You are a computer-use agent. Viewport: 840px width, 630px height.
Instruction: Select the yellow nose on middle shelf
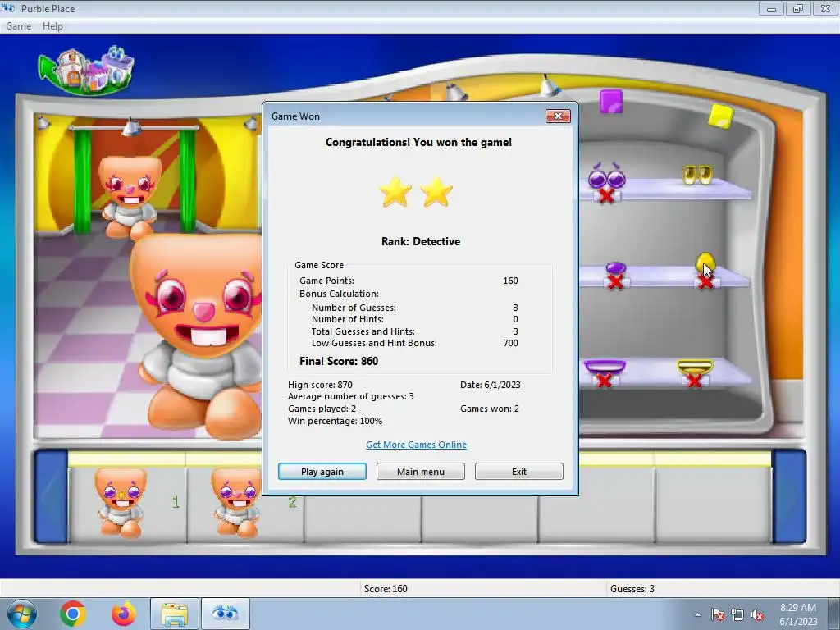click(x=705, y=263)
